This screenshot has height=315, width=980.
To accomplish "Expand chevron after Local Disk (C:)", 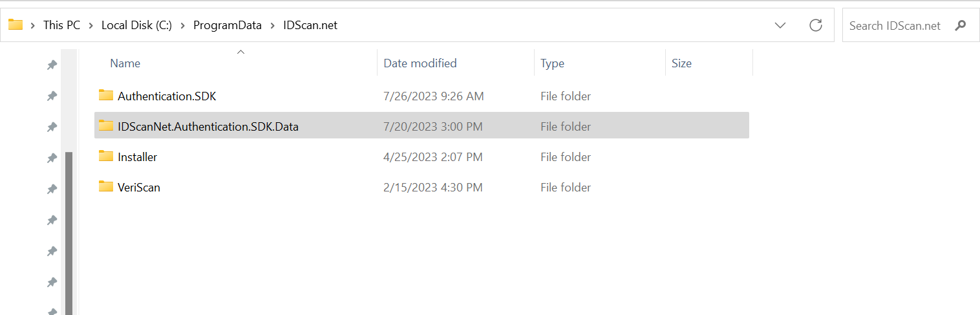I will [182, 26].
